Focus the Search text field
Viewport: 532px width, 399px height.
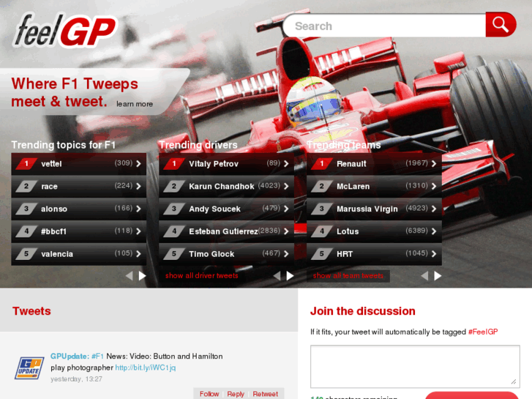click(385, 26)
